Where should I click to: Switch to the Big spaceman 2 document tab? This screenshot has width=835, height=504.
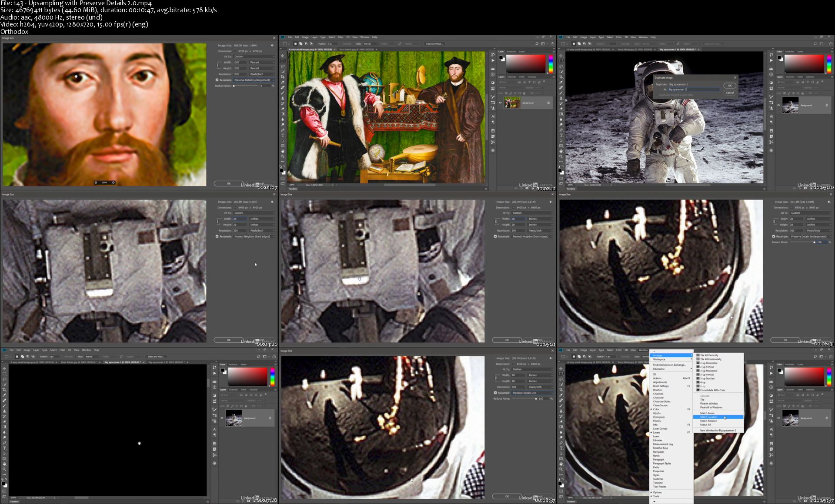coord(167,362)
